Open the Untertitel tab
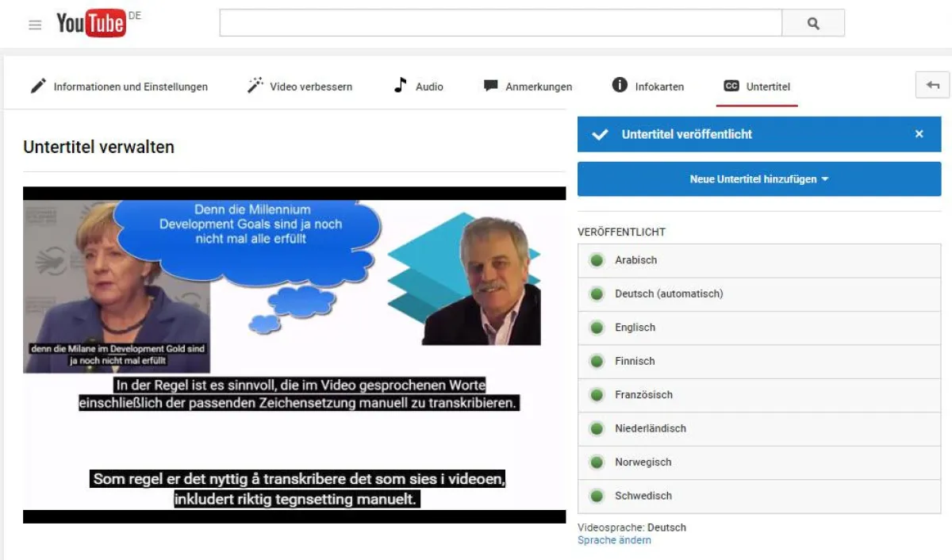Image resolution: width=952 pixels, height=560 pixels. [x=757, y=86]
